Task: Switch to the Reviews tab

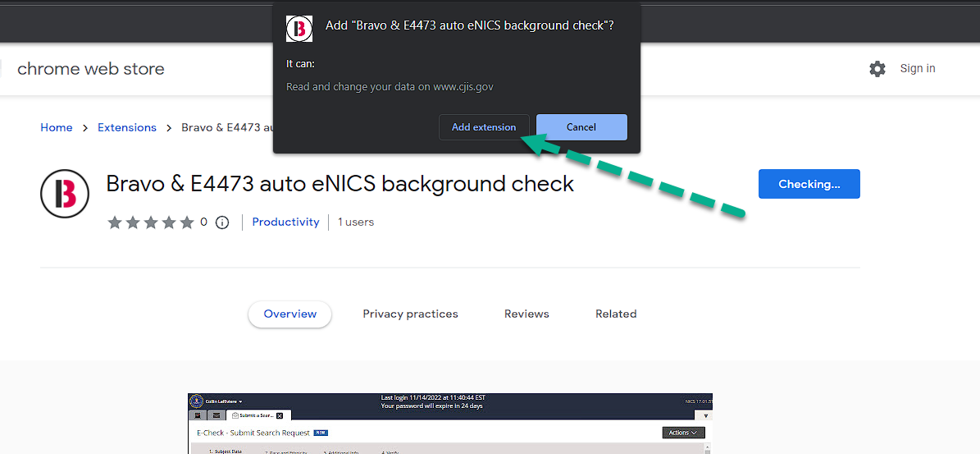Action: [526, 314]
